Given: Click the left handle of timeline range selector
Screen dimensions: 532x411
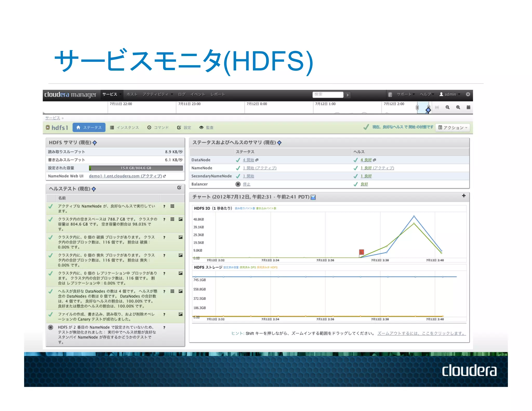Looking at the screenshot, I should click(417, 108).
